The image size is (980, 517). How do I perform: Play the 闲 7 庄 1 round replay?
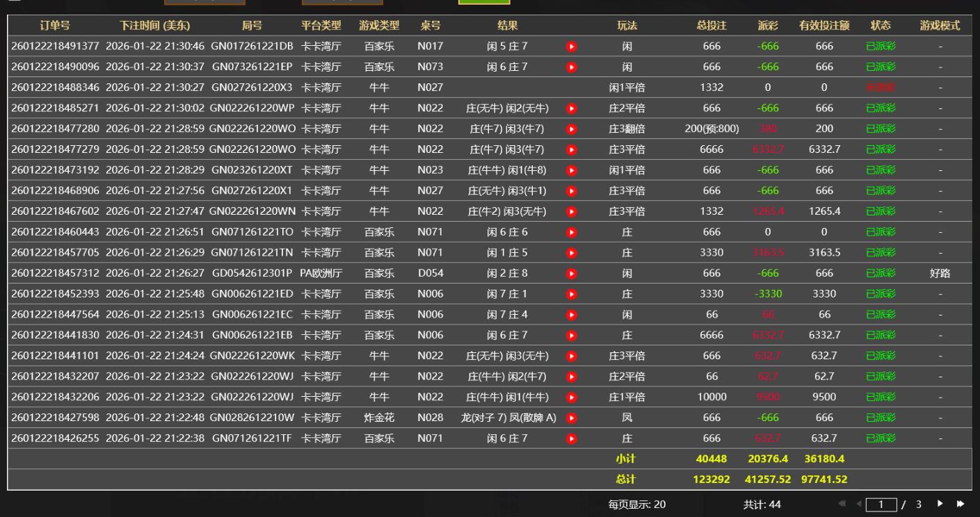[x=571, y=294]
